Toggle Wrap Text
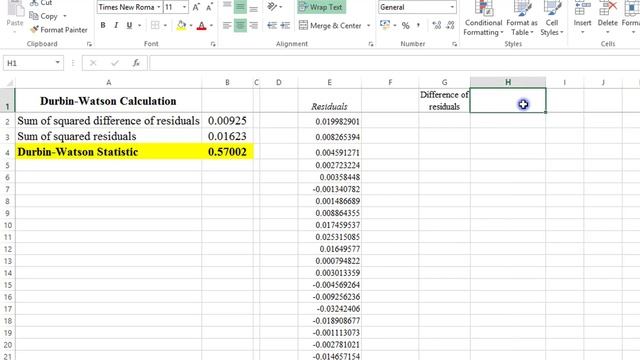 (321, 7)
